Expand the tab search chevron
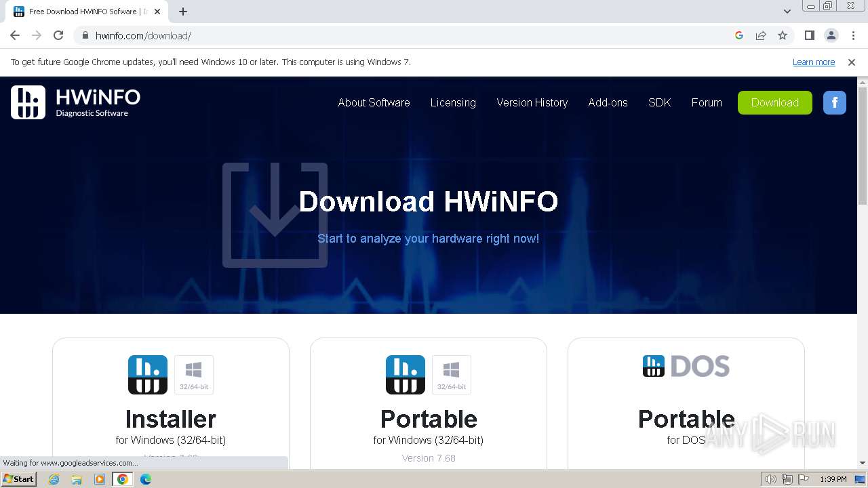The image size is (868, 488). click(787, 12)
